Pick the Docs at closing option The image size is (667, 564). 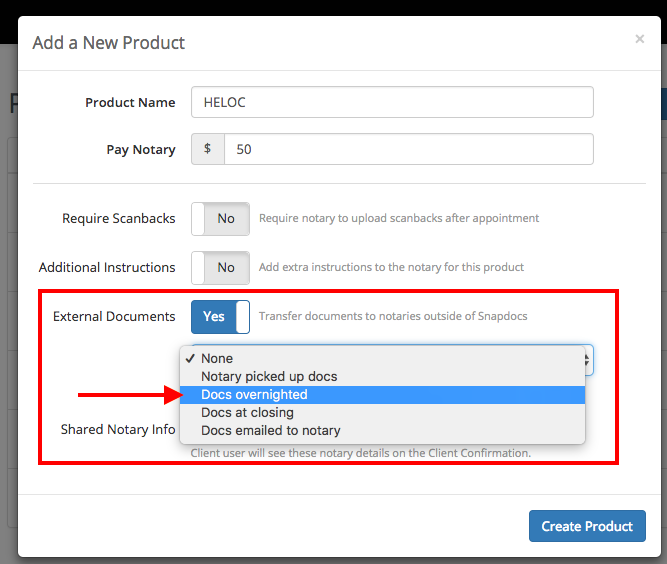[x=247, y=412]
